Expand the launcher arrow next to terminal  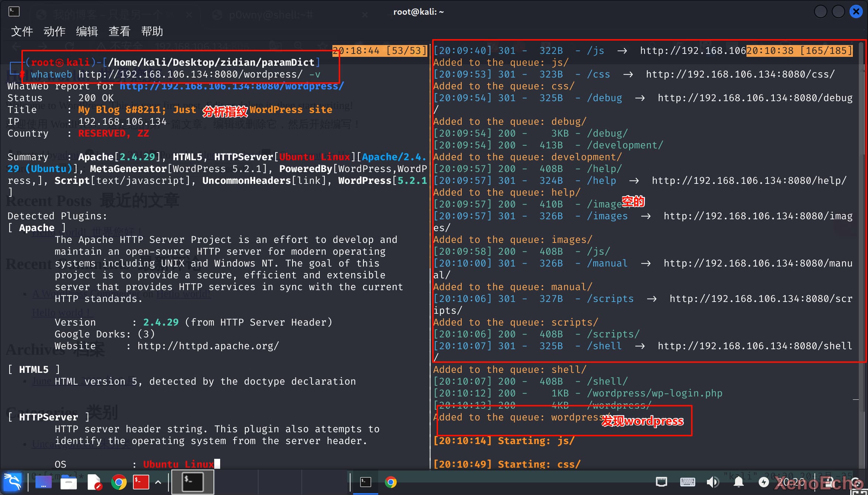pyautogui.click(x=158, y=482)
